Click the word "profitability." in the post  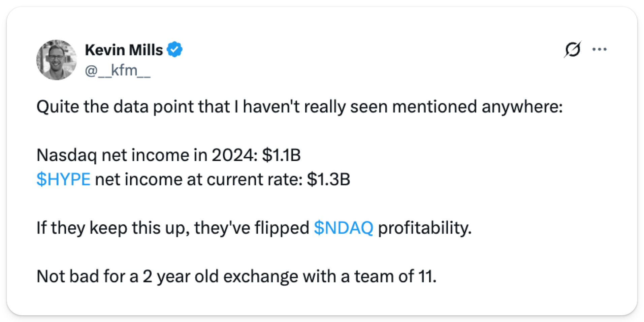pos(424,228)
